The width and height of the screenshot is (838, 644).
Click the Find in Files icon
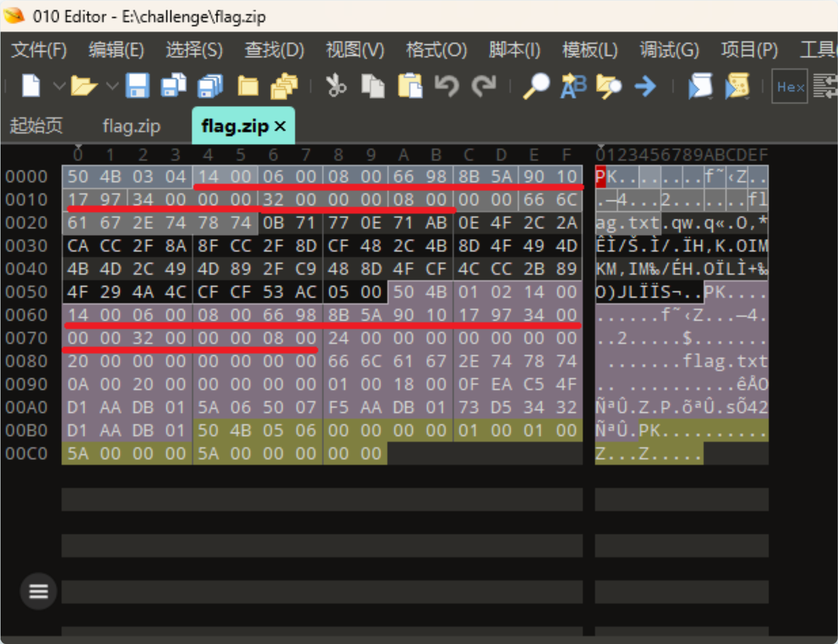click(609, 86)
